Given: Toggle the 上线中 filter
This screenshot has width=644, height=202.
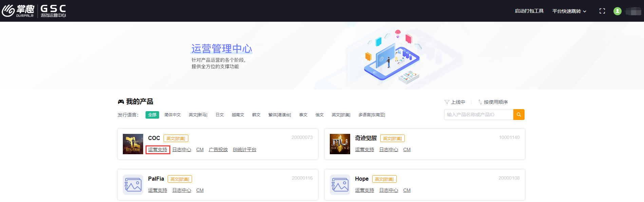Looking at the screenshot, I should [455, 102].
